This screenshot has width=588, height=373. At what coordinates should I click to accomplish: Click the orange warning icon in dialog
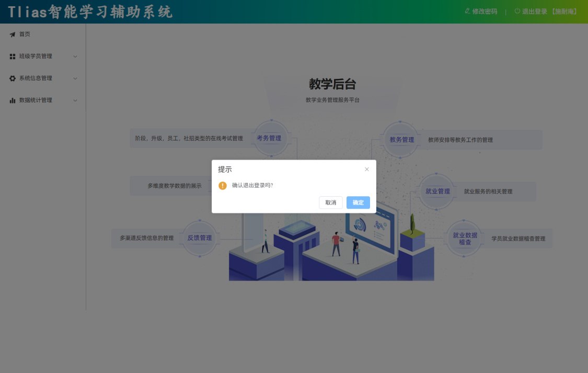(x=223, y=185)
